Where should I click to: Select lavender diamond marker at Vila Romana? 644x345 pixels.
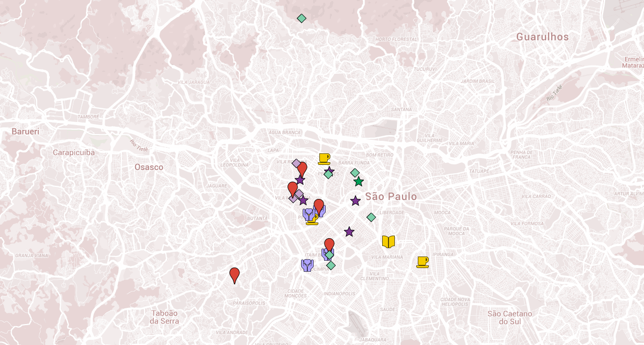click(x=296, y=163)
